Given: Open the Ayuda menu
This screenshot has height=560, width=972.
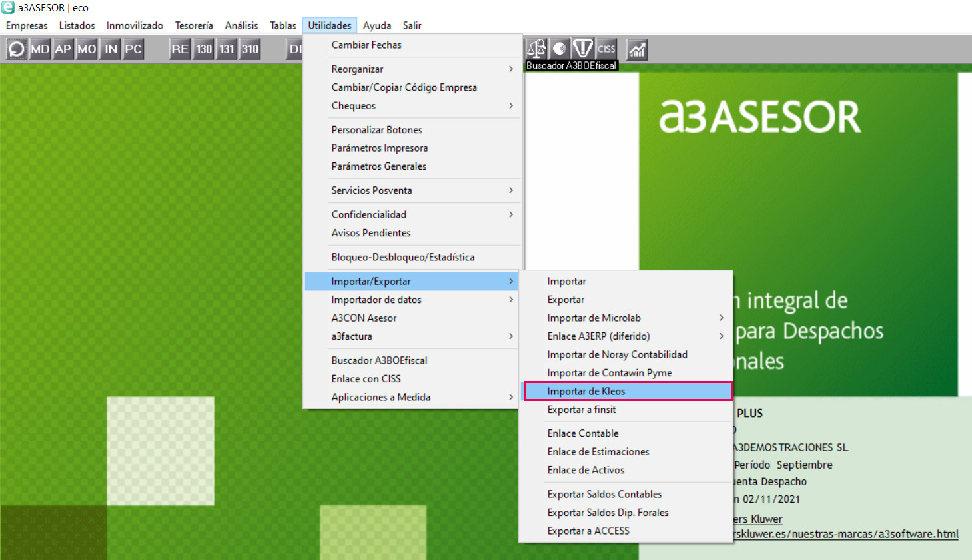Looking at the screenshot, I should point(377,25).
